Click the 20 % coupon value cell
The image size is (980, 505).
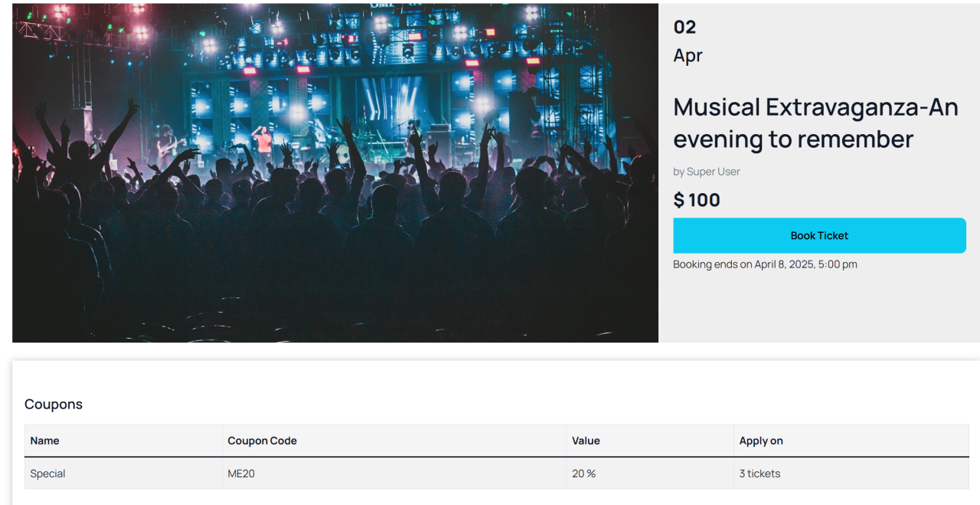583,474
